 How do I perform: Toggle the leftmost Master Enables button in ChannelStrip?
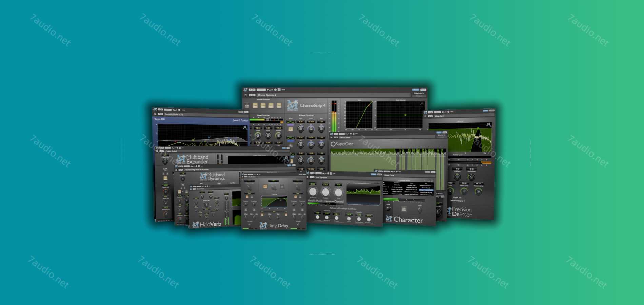coord(247,105)
